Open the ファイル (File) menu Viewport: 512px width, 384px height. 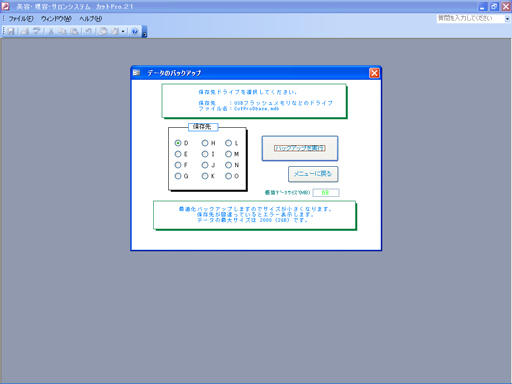click(21, 19)
